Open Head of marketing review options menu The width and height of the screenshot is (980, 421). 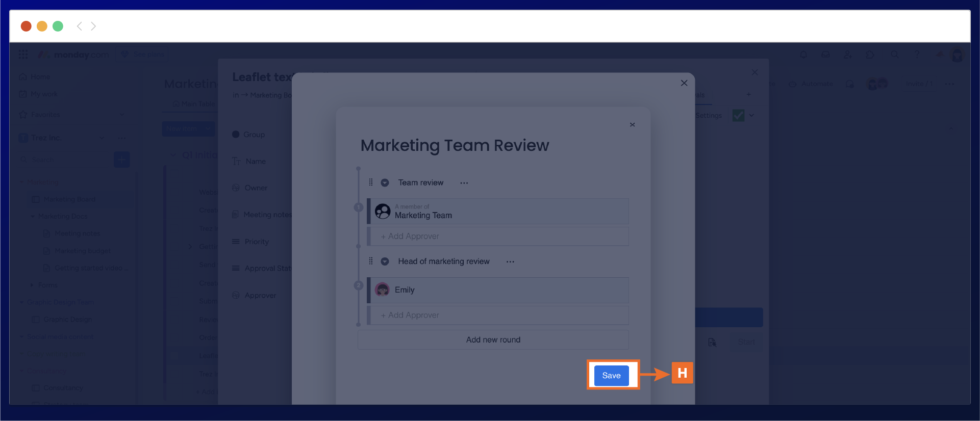point(510,261)
